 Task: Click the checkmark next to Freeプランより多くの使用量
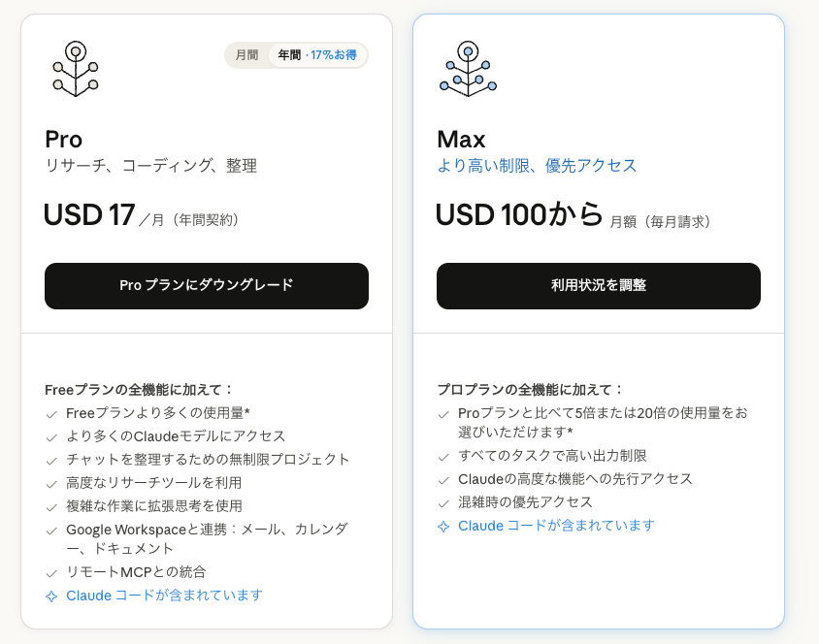coord(51,414)
